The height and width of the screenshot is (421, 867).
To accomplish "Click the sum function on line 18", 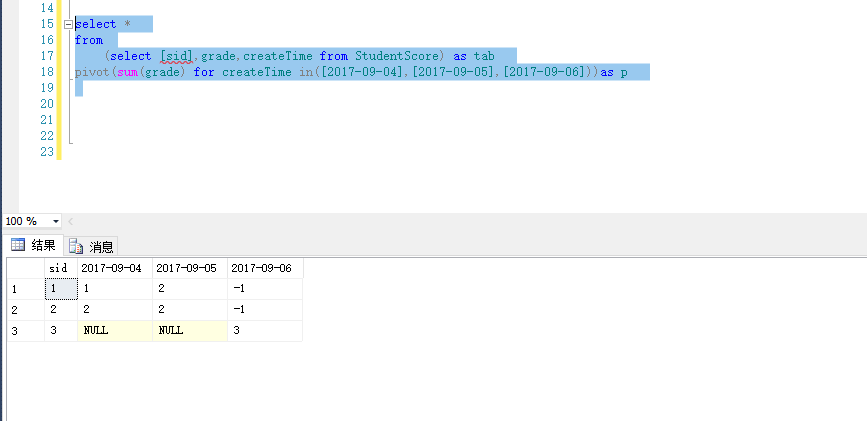I will click(126, 72).
